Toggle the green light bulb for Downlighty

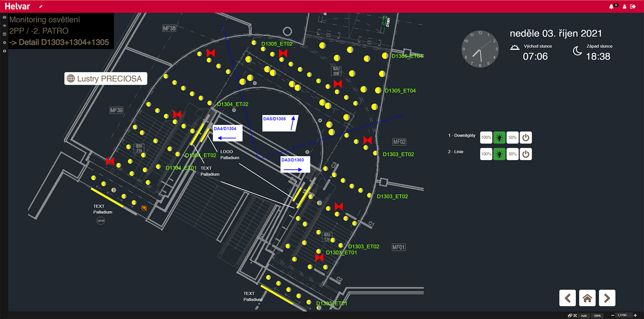499,137
